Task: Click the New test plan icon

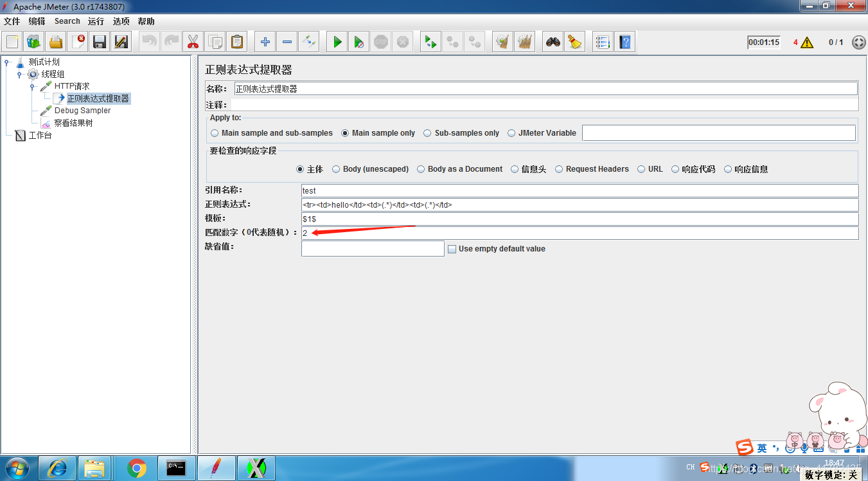Action: tap(12, 42)
